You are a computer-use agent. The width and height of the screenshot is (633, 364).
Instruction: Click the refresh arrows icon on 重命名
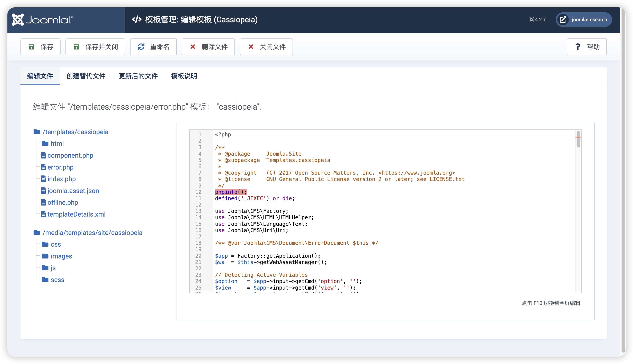tap(141, 47)
